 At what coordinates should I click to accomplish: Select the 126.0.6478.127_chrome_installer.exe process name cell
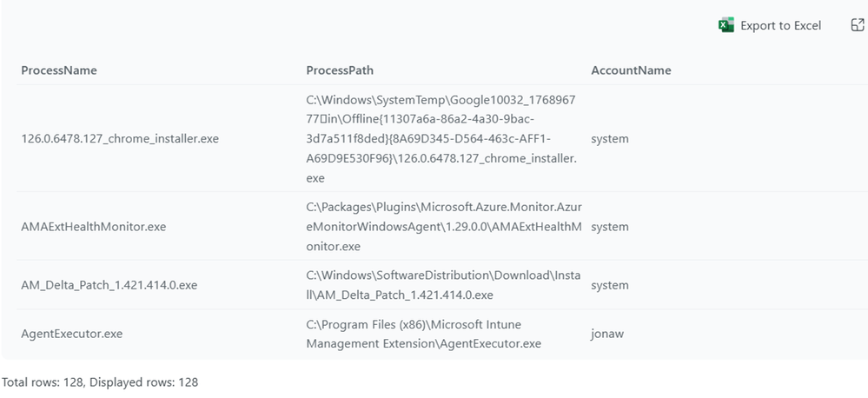point(120,139)
